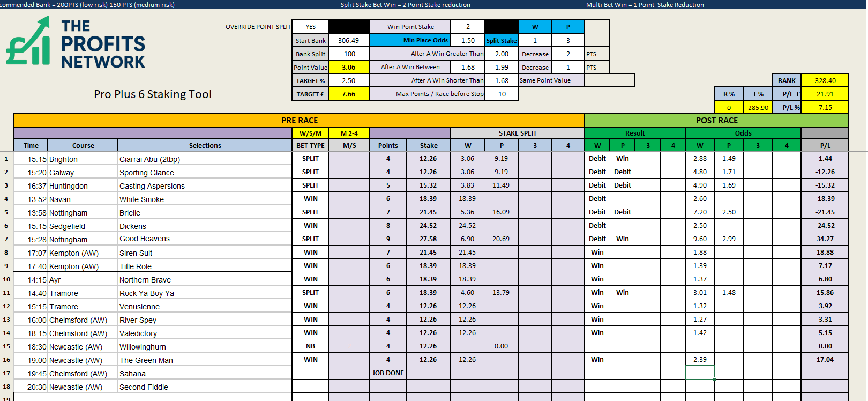Screen dimensions: 868x401
Task: Select the Override Point Split YES cell
Action: (310, 27)
